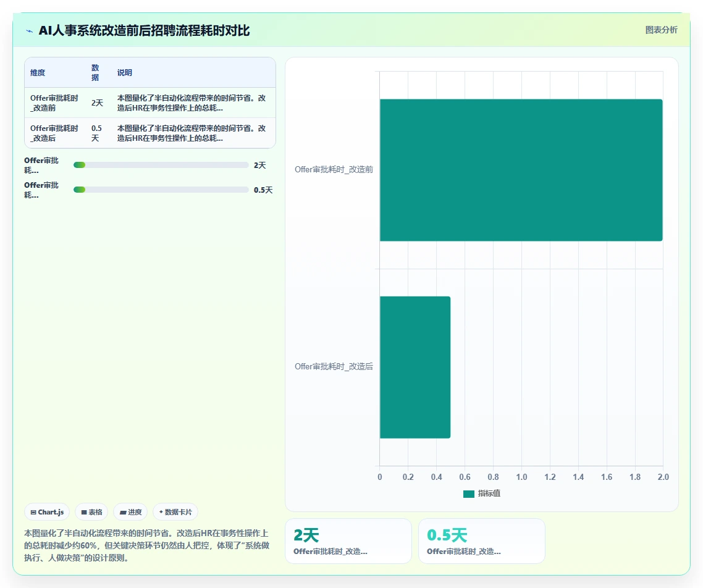Click Y-axis label Offer审批耗时_改造前
Image resolution: width=703 pixels, height=588 pixels.
click(334, 169)
